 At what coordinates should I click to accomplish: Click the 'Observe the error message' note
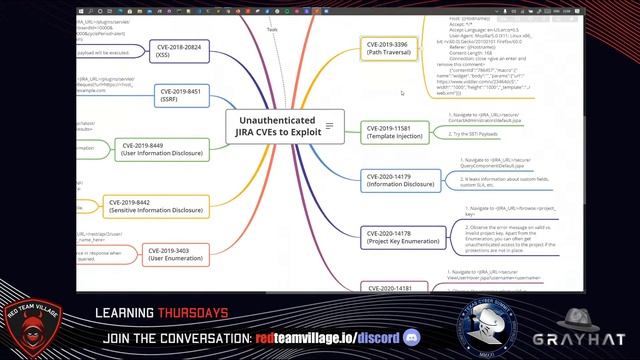tap(510, 239)
